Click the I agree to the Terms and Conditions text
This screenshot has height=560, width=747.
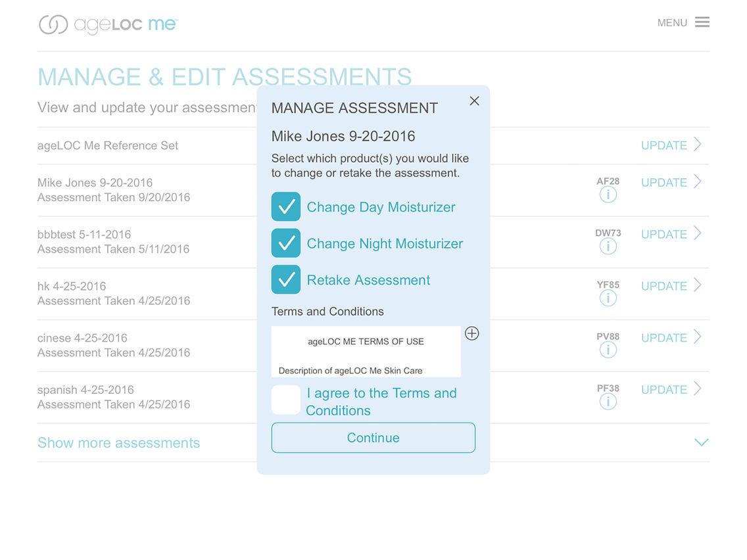click(x=381, y=402)
